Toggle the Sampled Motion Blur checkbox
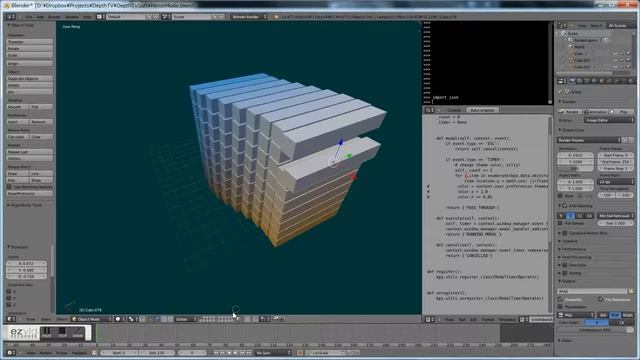This screenshot has width=640, height=360. [x=565, y=233]
